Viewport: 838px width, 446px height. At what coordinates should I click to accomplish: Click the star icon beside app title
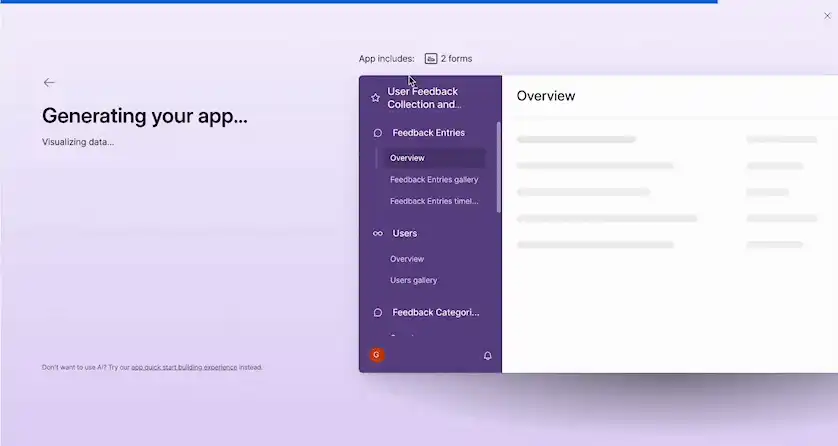375,98
